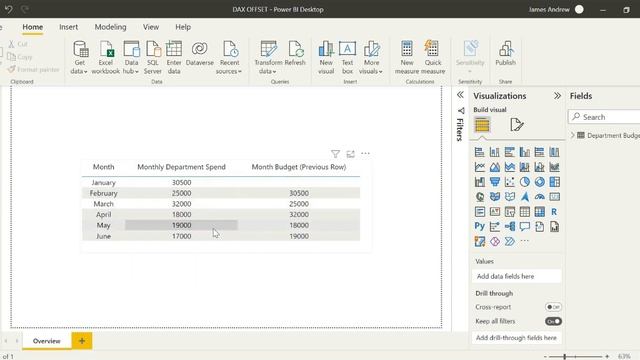Switch to the Insert ribbon tab
The image size is (640, 360).
(x=68, y=27)
